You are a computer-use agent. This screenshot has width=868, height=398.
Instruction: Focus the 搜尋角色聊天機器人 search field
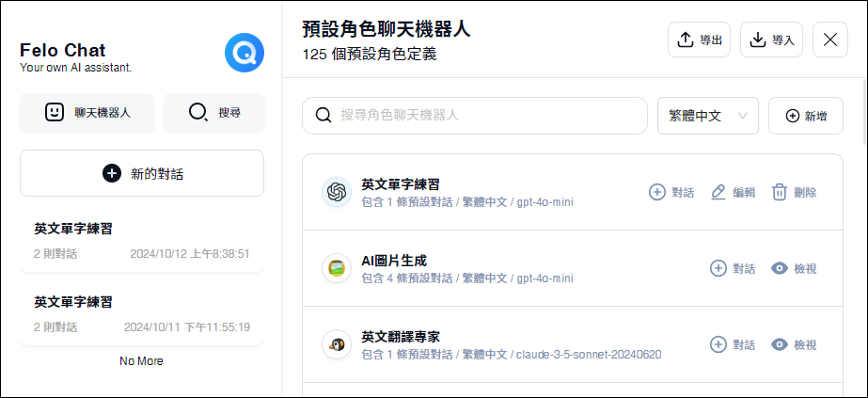point(475,116)
